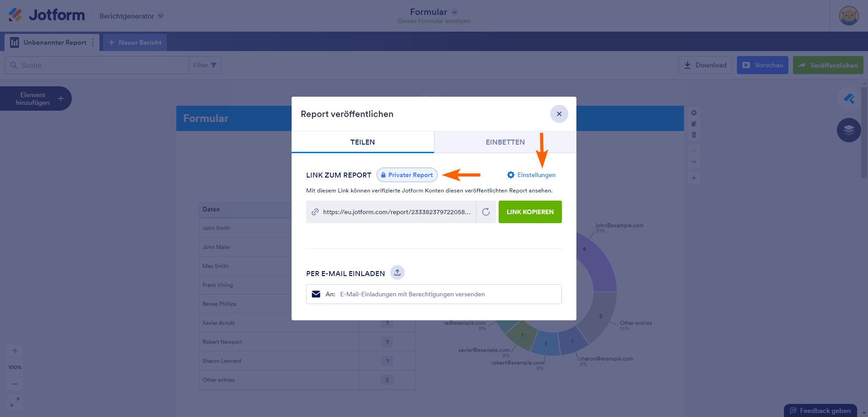This screenshot has width=868, height=417.
Task: Click the John Smith table row
Action: click(x=307, y=228)
